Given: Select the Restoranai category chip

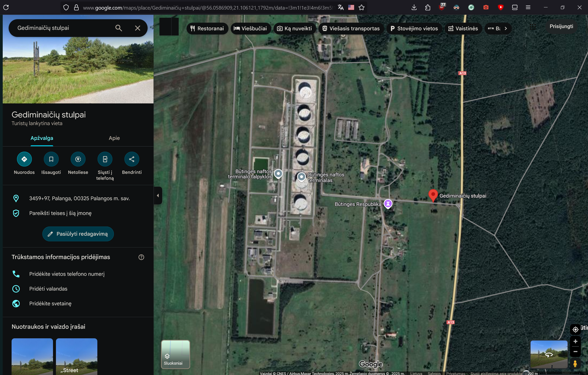Looking at the screenshot, I should [207, 29].
